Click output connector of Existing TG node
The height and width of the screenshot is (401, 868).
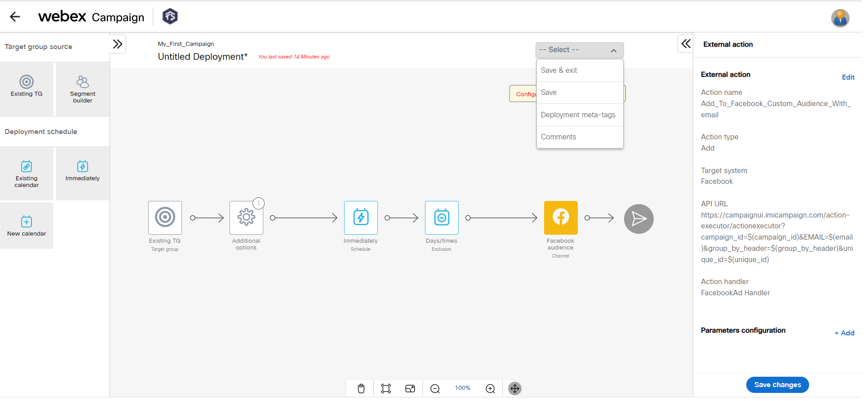click(193, 218)
